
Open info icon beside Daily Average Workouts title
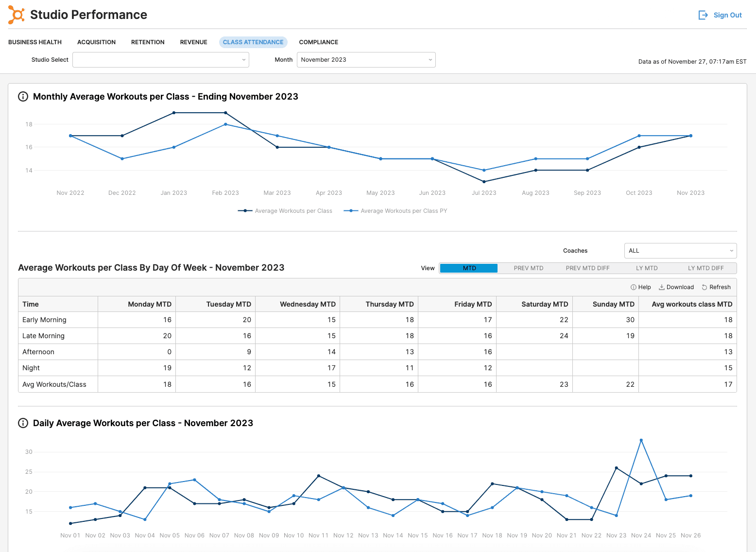point(23,423)
